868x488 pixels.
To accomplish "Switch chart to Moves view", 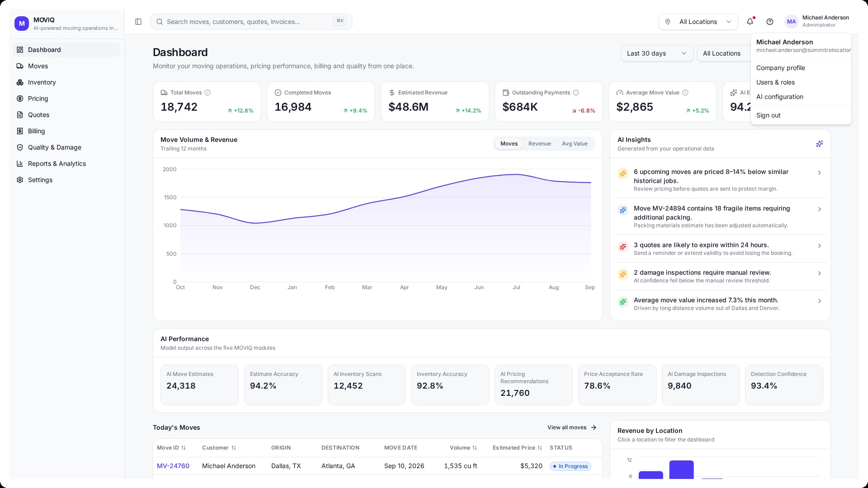I will point(509,144).
